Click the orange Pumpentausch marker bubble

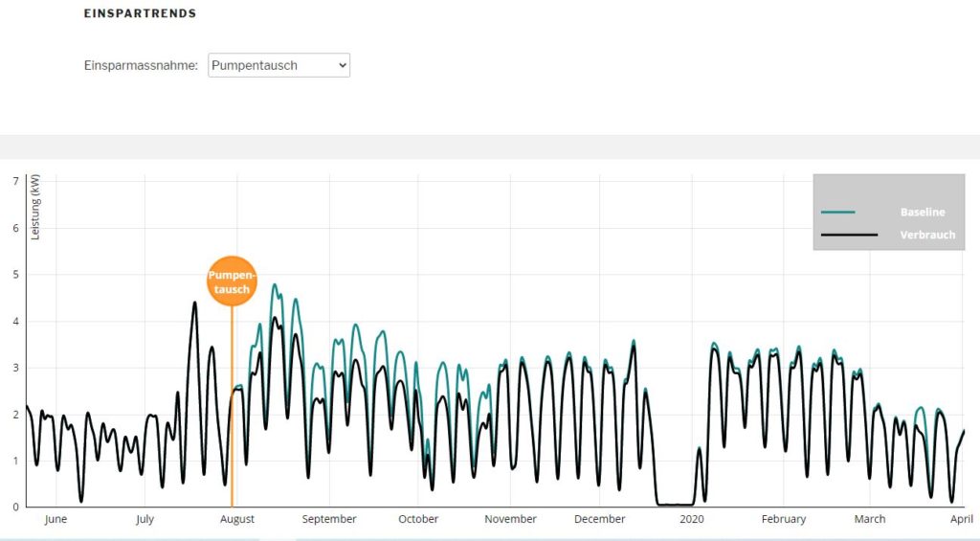232,282
